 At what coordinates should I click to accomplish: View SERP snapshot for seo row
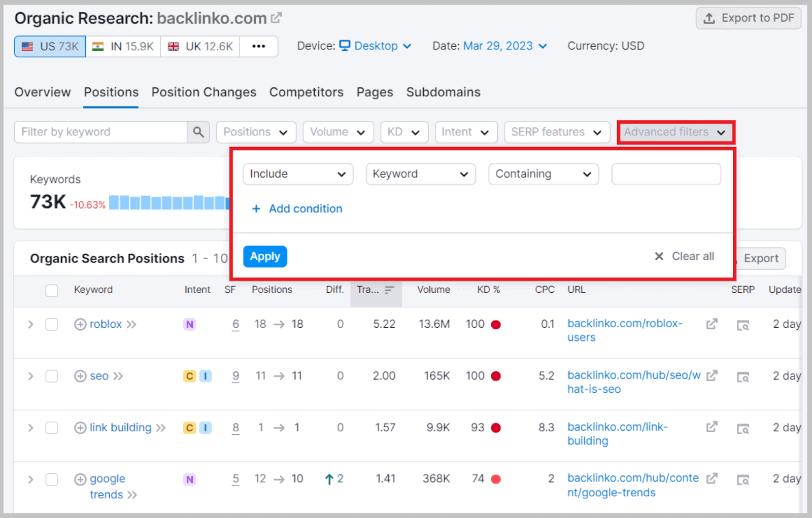743,377
